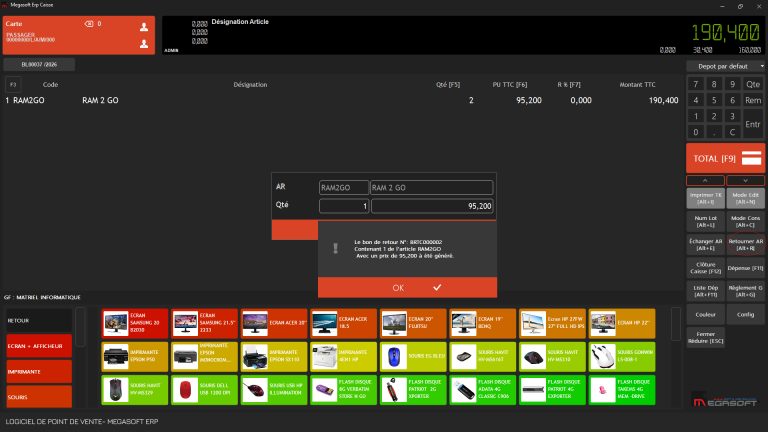Click the user icon beside Carte
Viewport: 768px width, 432px height.
tap(144, 26)
